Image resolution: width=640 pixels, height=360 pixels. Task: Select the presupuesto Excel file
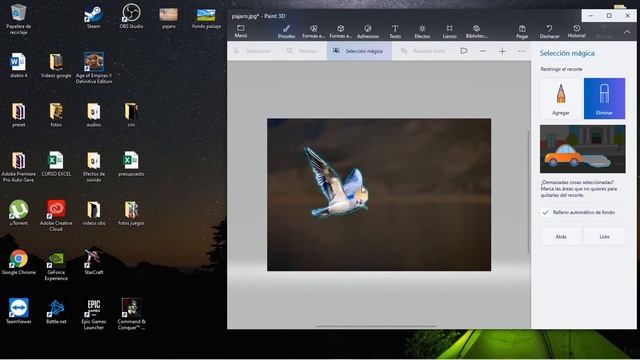[x=131, y=164]
